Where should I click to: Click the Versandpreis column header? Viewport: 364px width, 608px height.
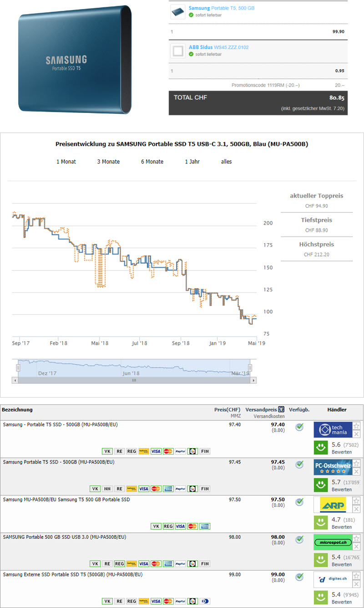click(261, 410)
